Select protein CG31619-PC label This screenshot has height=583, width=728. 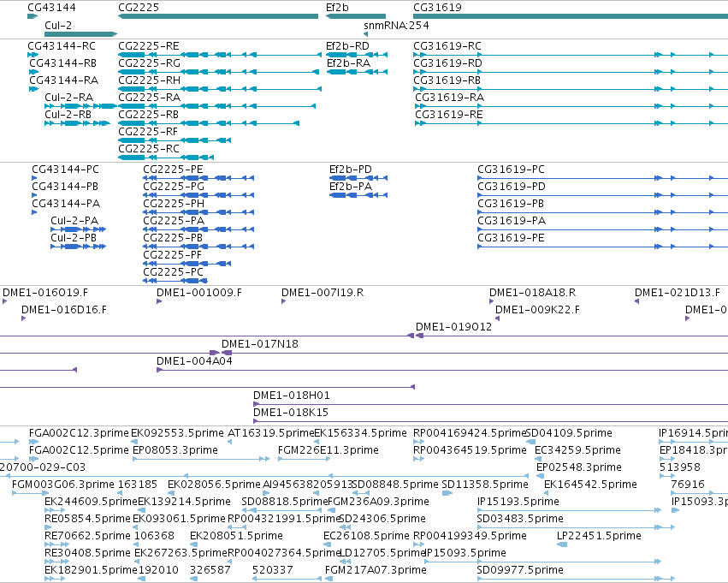click(511, 170)
